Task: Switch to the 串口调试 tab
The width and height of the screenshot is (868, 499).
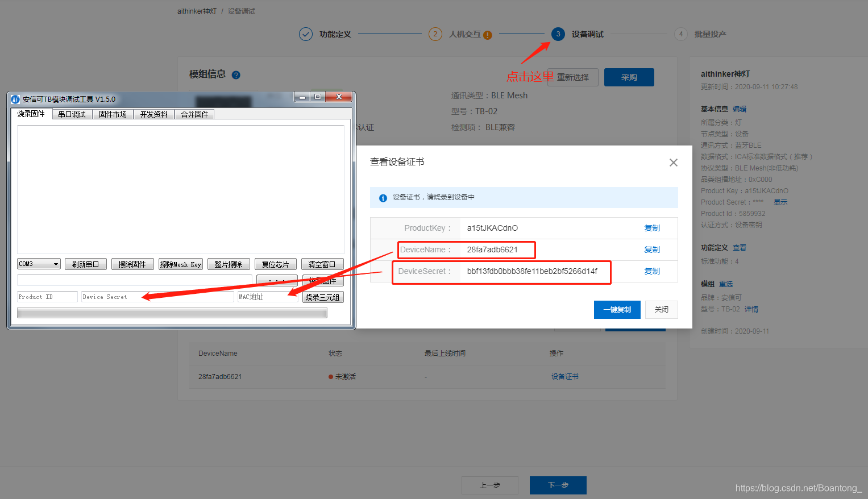Action: click(x=72, y=114)
